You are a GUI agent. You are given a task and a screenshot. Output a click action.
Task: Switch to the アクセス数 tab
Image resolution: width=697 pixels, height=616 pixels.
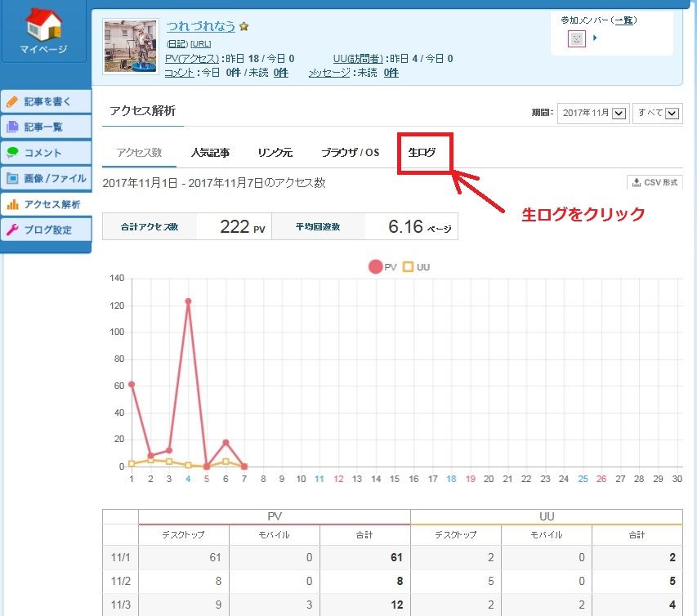pos(139,153)
